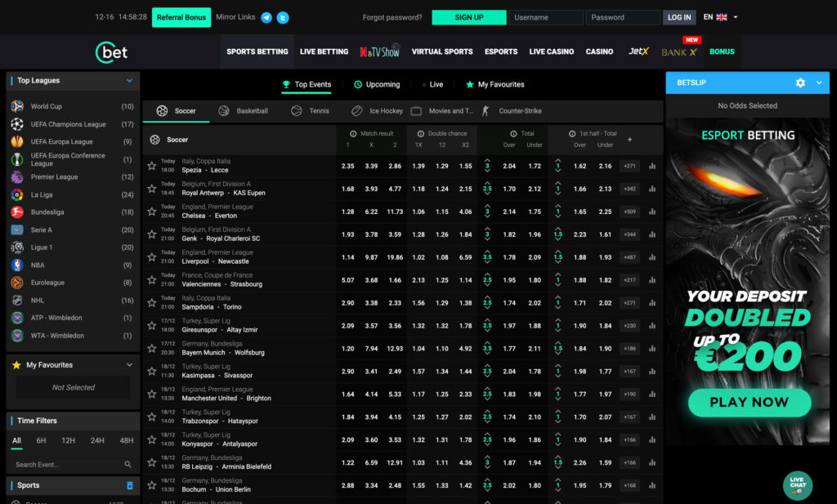Bet on Chelsea win odds 1.28

348,212
